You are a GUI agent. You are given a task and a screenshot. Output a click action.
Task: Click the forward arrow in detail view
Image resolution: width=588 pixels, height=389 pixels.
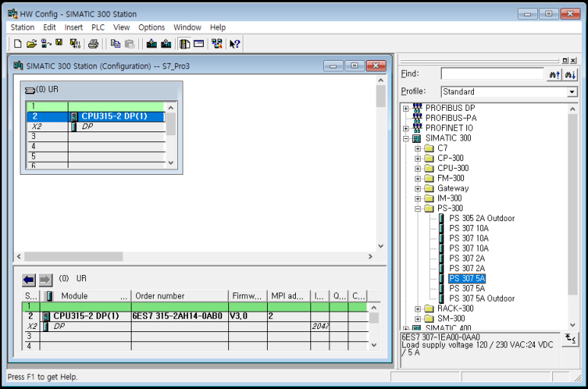(x=46, y=280)
